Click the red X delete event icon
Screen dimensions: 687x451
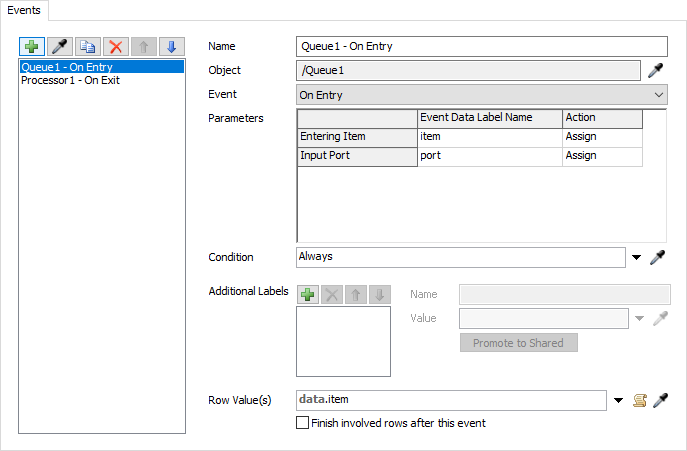tap(115, 47)
